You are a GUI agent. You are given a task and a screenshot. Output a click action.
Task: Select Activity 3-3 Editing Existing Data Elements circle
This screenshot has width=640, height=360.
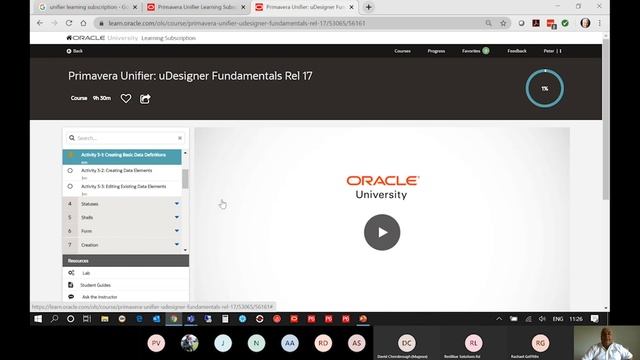70,187
